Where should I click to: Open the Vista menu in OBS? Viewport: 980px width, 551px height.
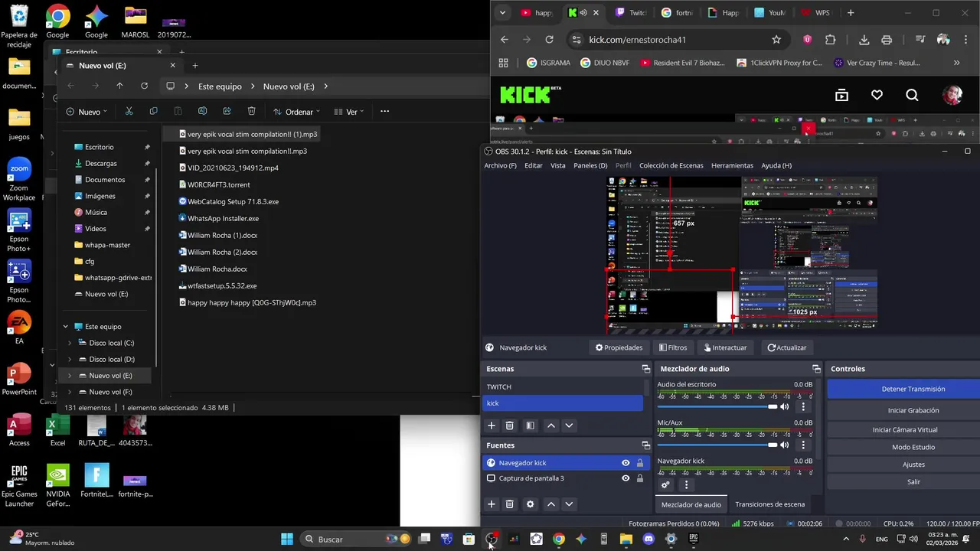[x=558, y=165]
